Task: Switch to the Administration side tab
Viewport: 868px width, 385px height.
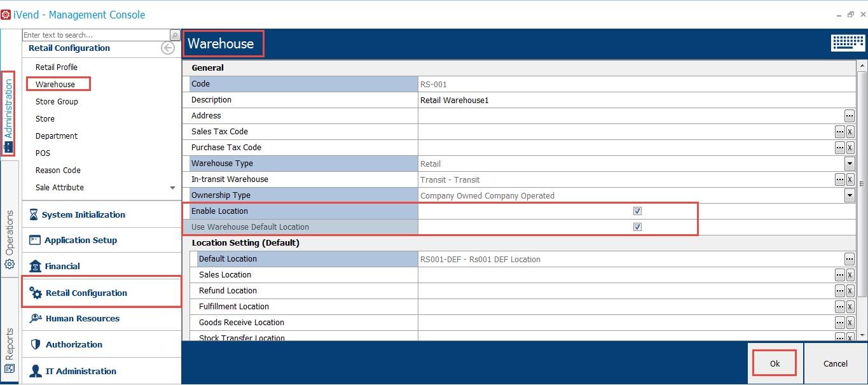Action: click(x=8, y=114)
